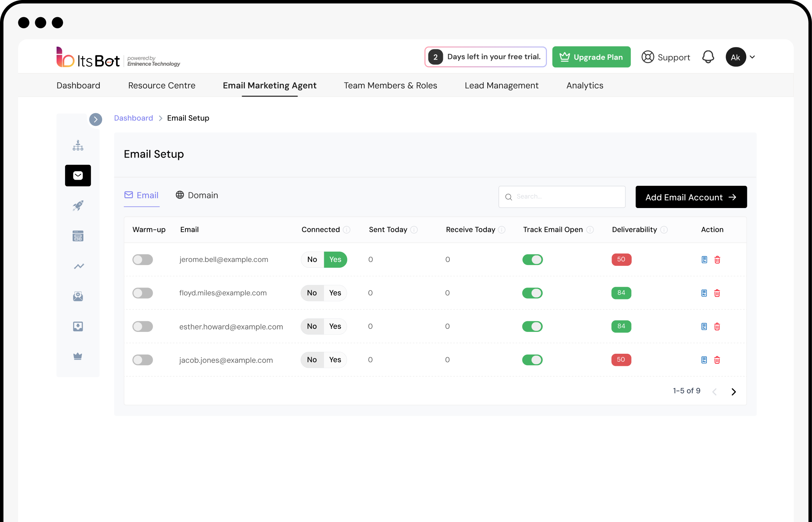
Task: Open details icon for floyd.miles@example.com
Action: click(704, 293)
